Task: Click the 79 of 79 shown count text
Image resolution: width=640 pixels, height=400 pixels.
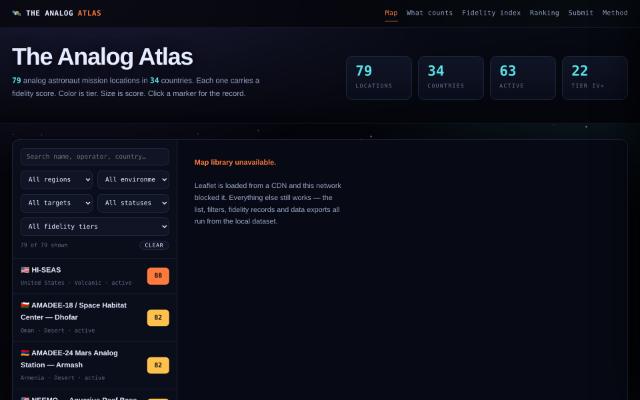Action: coord(44,245)
